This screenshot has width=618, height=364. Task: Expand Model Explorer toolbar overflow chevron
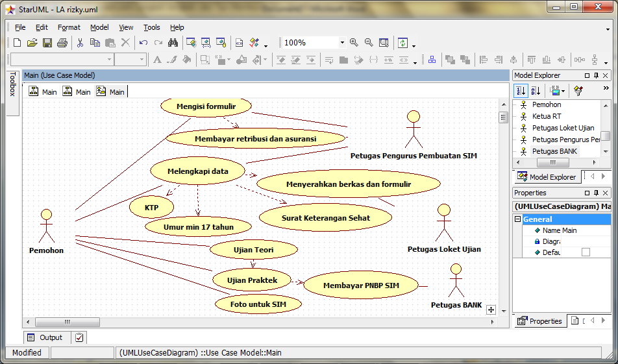pos(606,88)
